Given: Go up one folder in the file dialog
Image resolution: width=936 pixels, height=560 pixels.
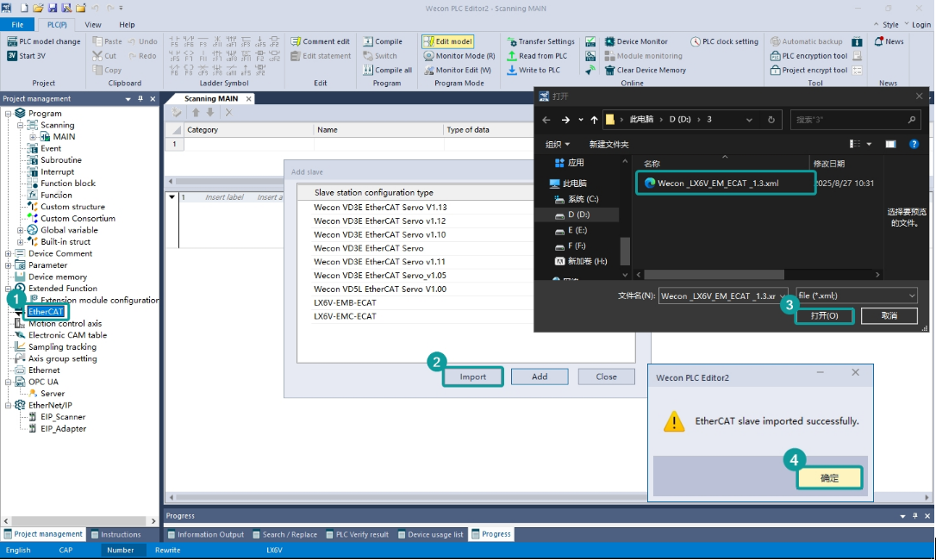Looking at the screenshot, I should 594,120.
